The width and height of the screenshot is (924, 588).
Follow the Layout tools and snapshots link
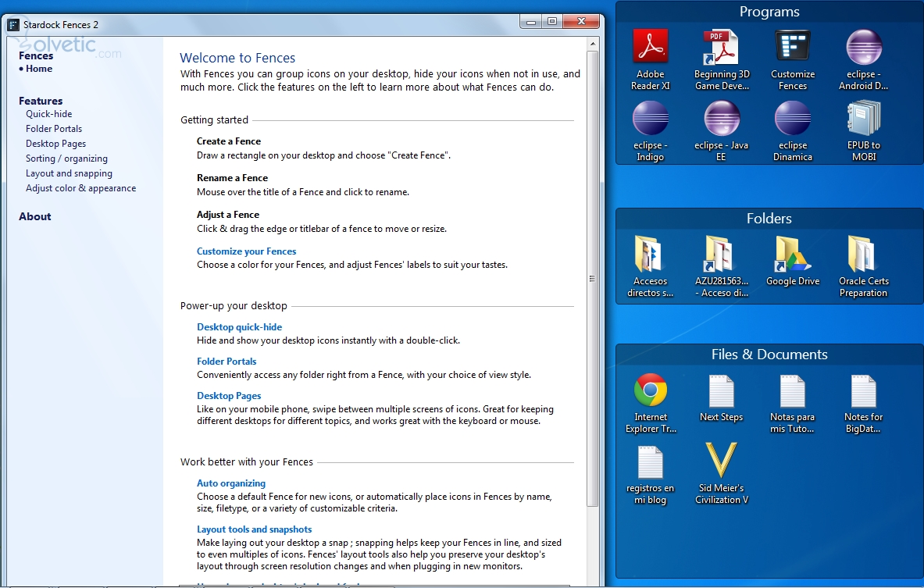click(x=254, y=529)
